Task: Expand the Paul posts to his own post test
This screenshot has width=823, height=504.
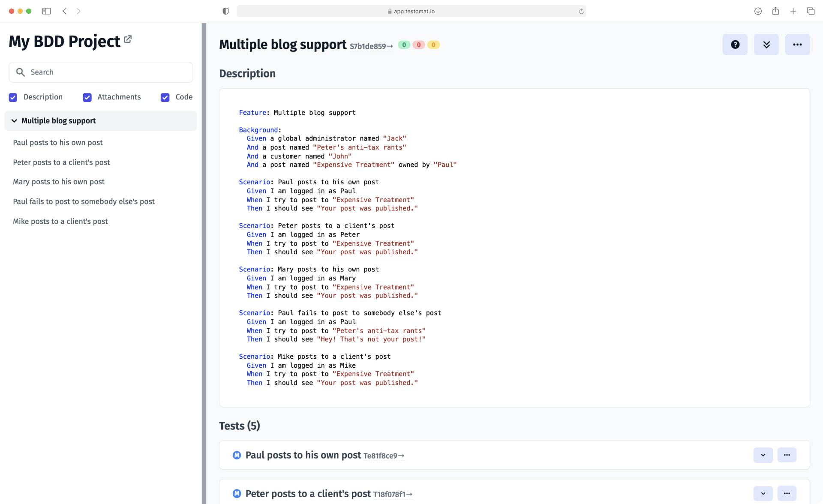Action: 763,455
